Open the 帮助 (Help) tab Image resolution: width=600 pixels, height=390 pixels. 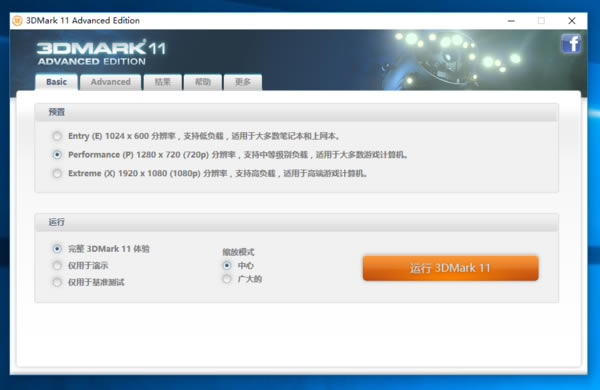click(x=203, y=82)
